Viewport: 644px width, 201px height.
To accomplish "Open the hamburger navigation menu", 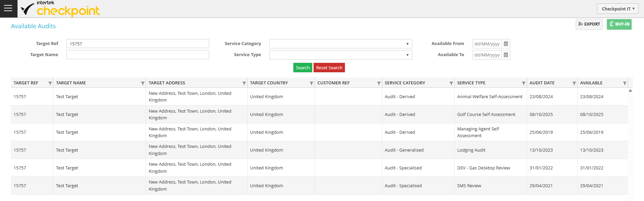I will (x=8, y=9).
